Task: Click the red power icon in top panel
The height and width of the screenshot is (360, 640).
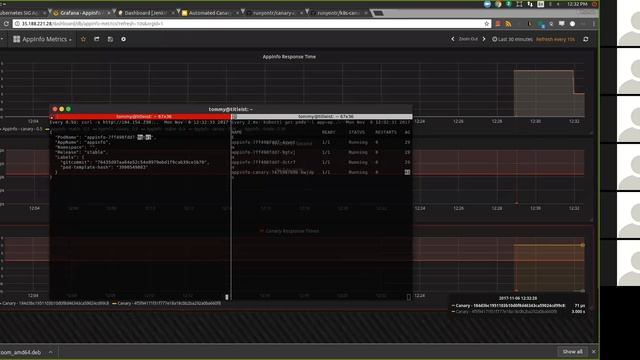Action: tap(595, 4)
